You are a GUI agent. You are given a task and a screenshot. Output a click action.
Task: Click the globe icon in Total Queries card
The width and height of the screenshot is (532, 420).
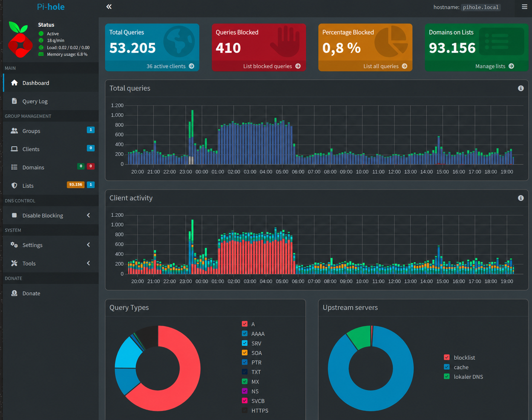179,41
